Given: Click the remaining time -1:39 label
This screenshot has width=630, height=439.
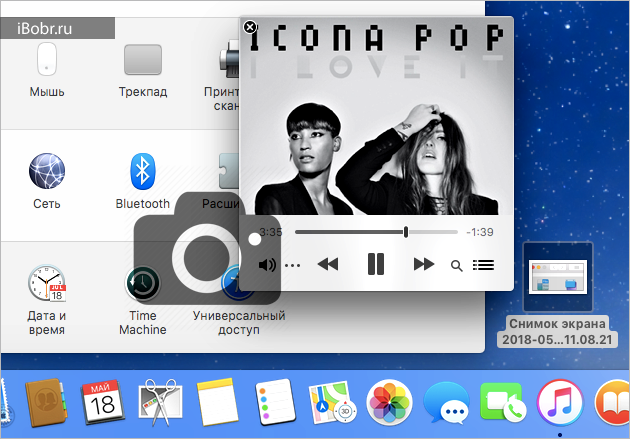Looking at the screenshot, I should (480, 232).
